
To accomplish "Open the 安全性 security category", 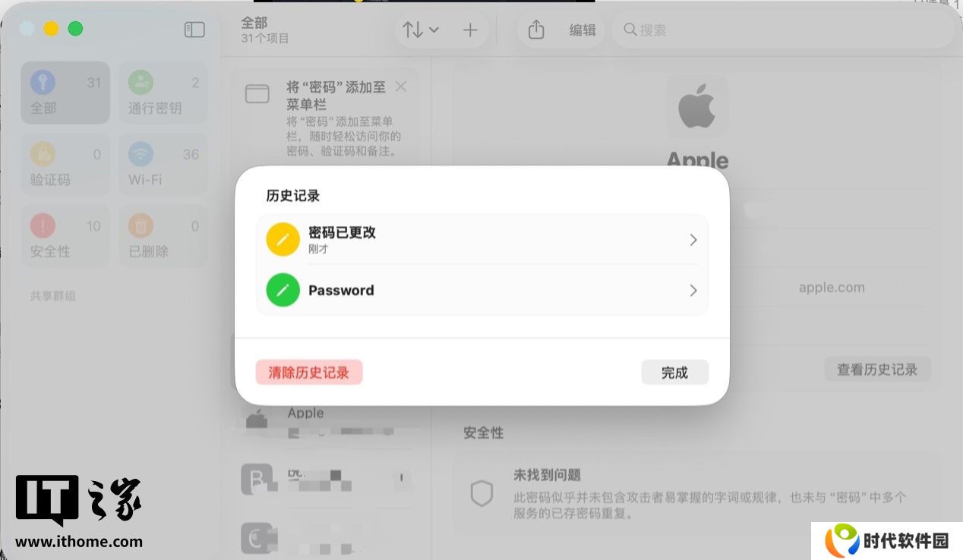I will 65,235.
